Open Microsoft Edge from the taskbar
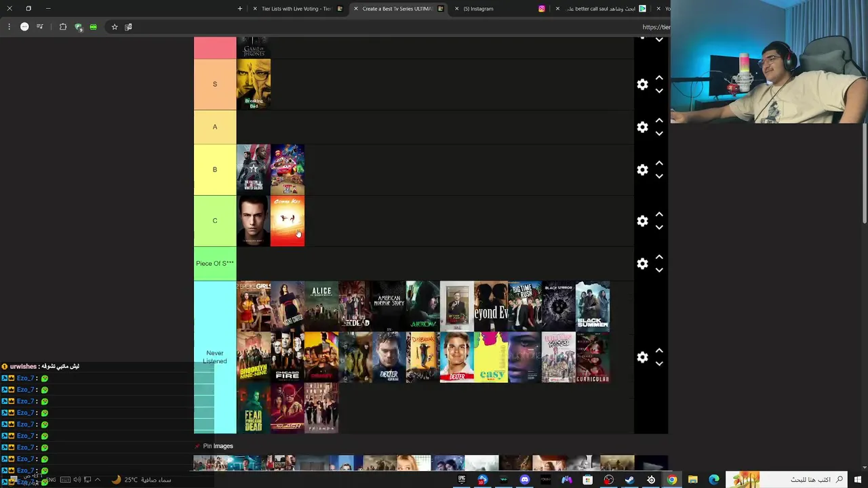This screenshot has width=868, height=488. click(713, 480)
